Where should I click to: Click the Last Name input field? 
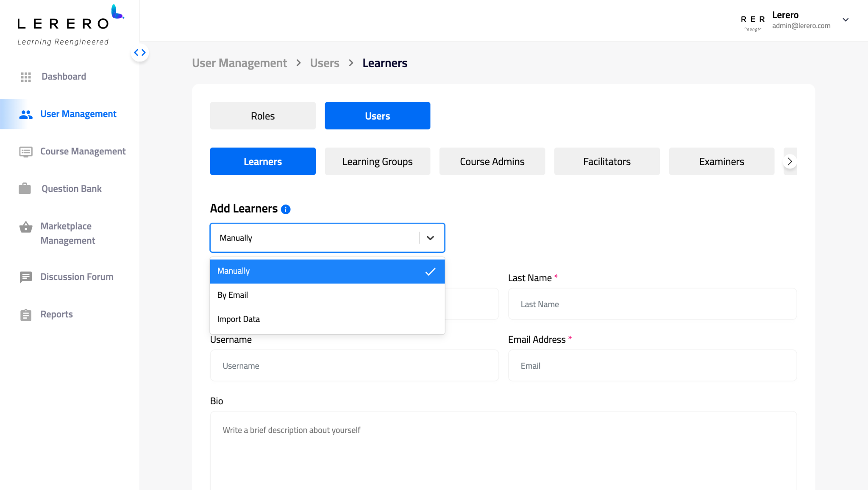click(x=652, y=304)
